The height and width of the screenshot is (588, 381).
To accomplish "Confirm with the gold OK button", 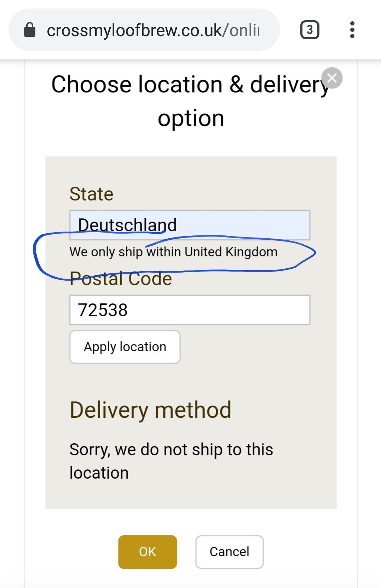I will pyautogui.click(x=148, y=552).
